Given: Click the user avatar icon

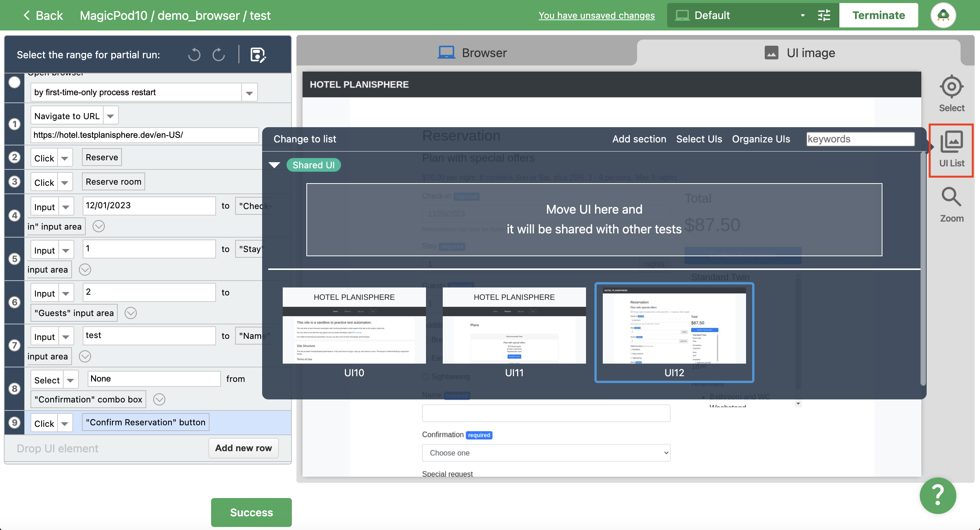Looking at the screenshot, I should [943, 15].
